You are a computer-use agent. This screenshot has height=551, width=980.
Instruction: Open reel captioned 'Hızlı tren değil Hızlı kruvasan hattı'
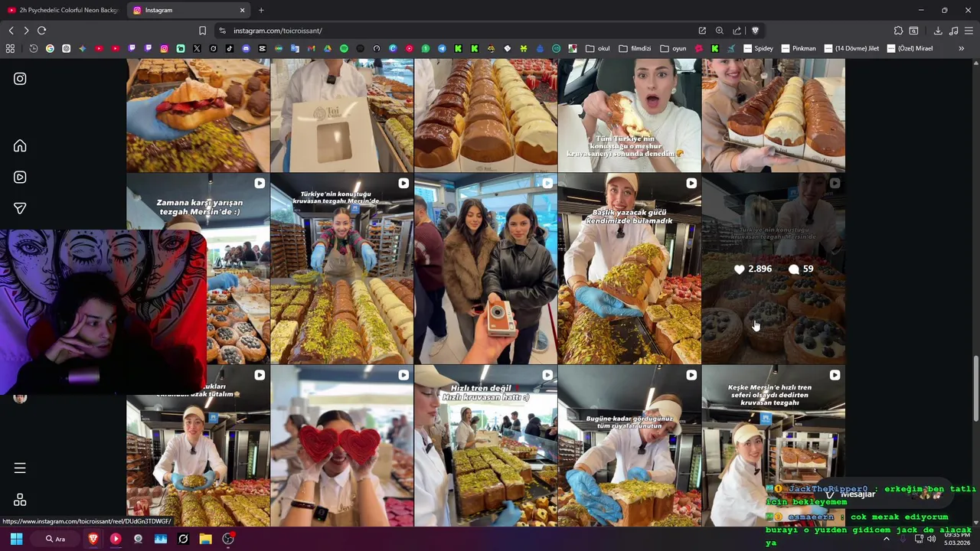pyautogui.click(x=485, y=447)
